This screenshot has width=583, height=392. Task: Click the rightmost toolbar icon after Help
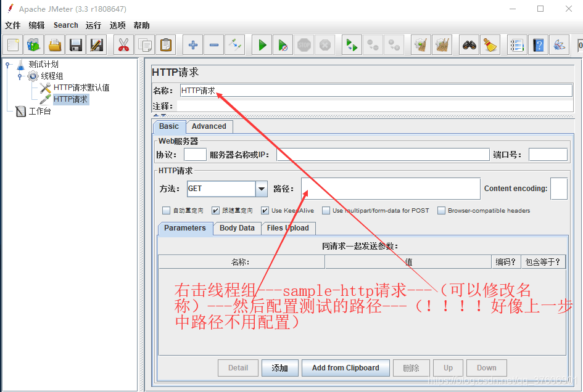pos(560,46)
